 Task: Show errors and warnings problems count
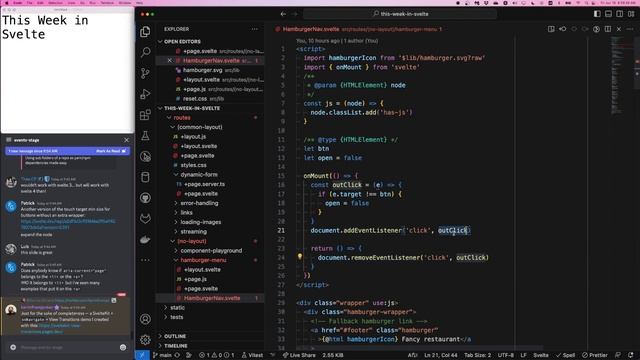(x=216, y=355)
